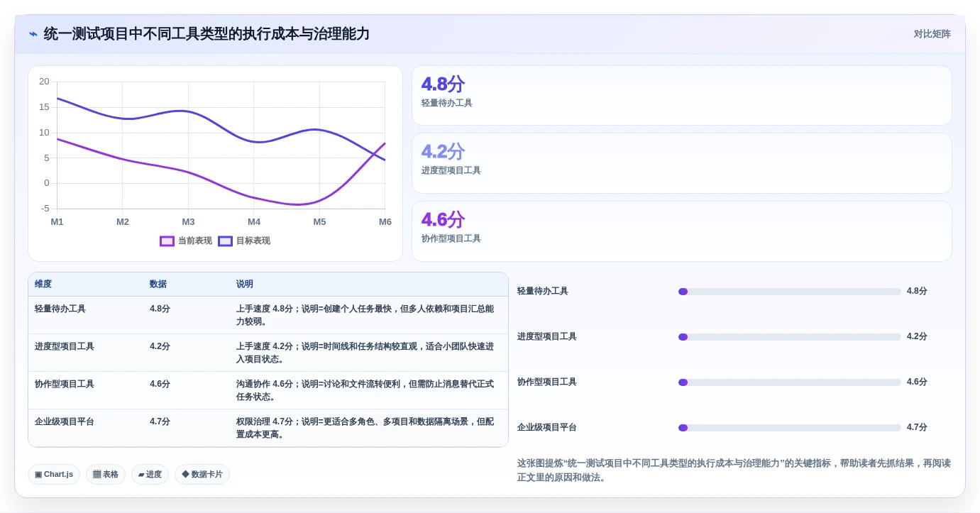The height and width of the screenshot is (513, 980).
Task: Click the M1 x-axis label
Action: [x=57, y=222]
